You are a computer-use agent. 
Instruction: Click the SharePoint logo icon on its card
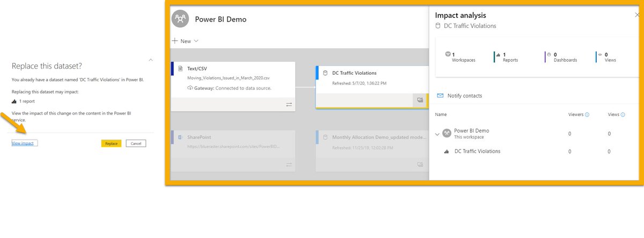[180, 137]
